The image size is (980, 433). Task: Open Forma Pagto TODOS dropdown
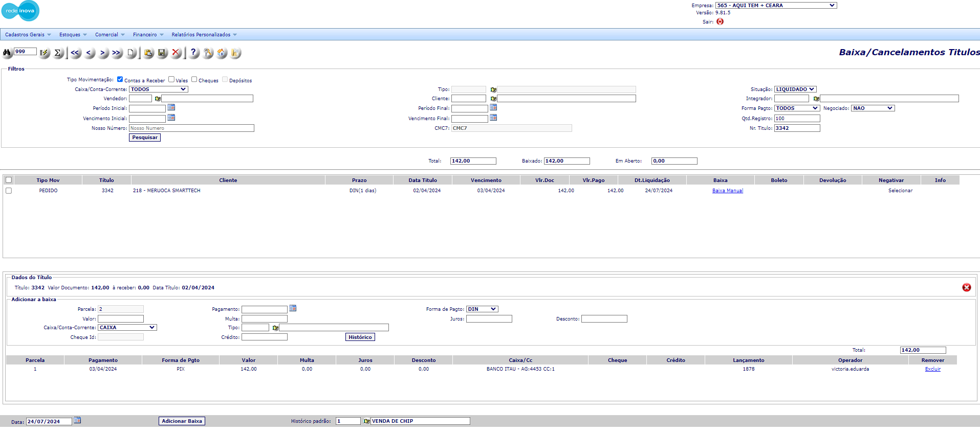797,108
